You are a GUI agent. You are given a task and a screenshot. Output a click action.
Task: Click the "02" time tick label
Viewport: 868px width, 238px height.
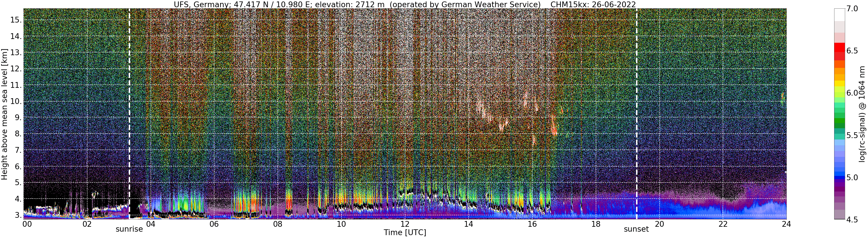[87, 224]
